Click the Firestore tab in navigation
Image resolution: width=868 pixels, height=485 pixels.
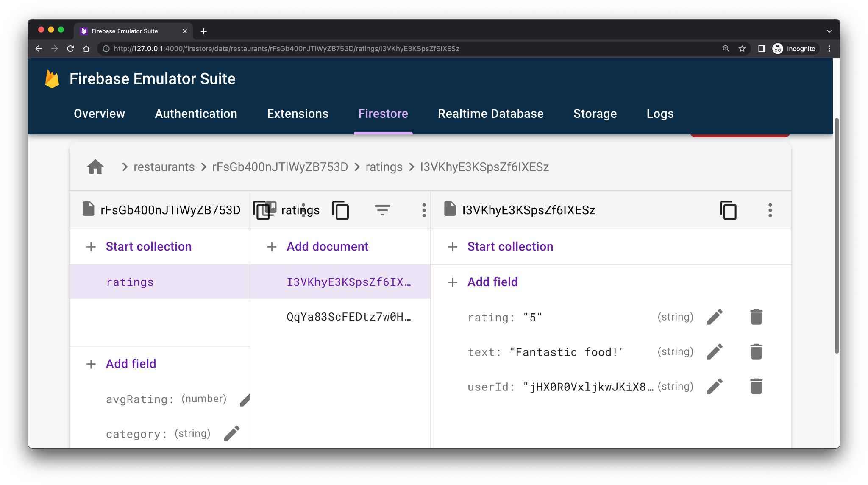383,113
